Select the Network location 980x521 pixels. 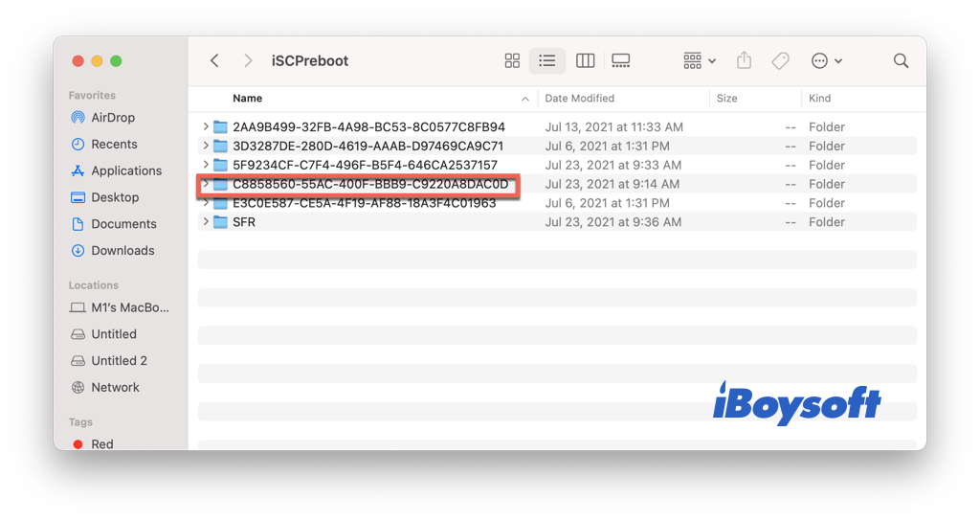coord(115,388)
